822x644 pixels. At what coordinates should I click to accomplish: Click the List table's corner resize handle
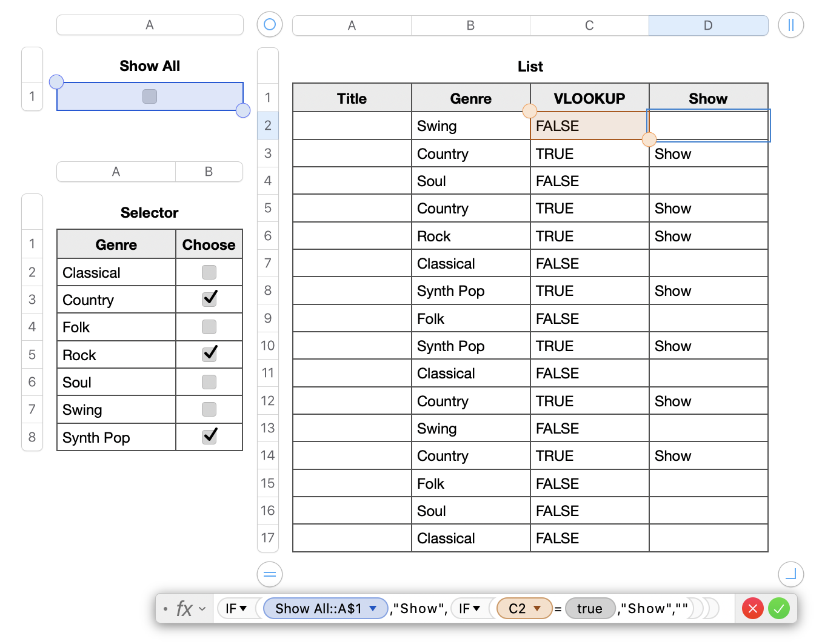[790, 574]
